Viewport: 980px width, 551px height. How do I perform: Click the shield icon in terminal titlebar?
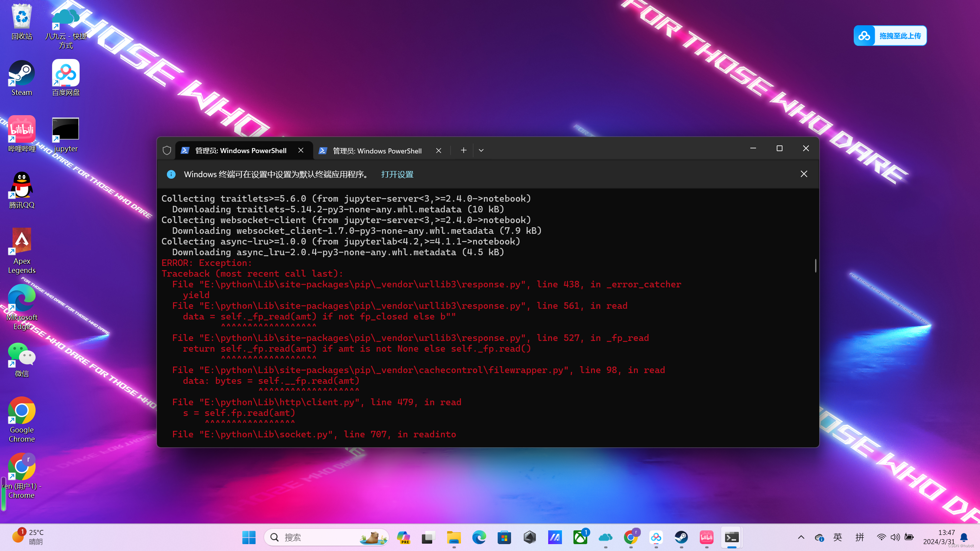(167, 150)
